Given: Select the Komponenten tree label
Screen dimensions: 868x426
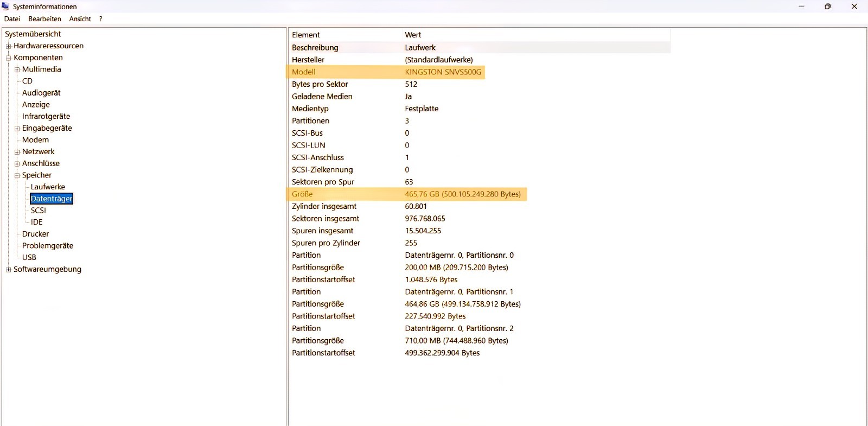Looking at the screenshot, I should 38,58.
